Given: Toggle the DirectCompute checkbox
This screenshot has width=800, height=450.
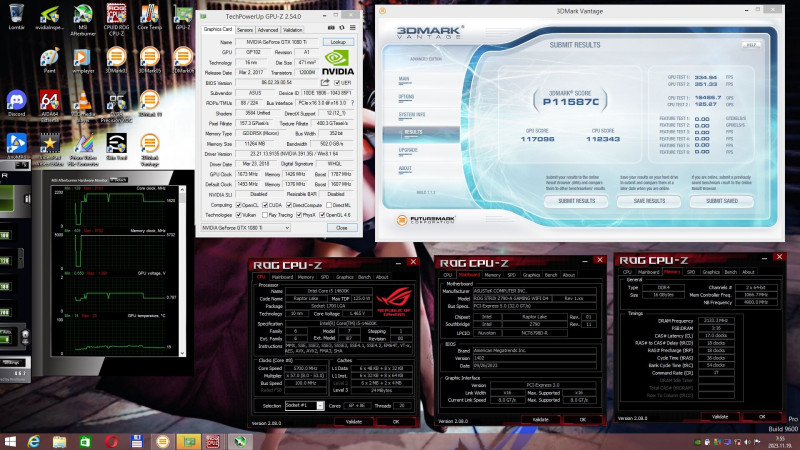Looking at the screenshot, I should pos(289,205).
